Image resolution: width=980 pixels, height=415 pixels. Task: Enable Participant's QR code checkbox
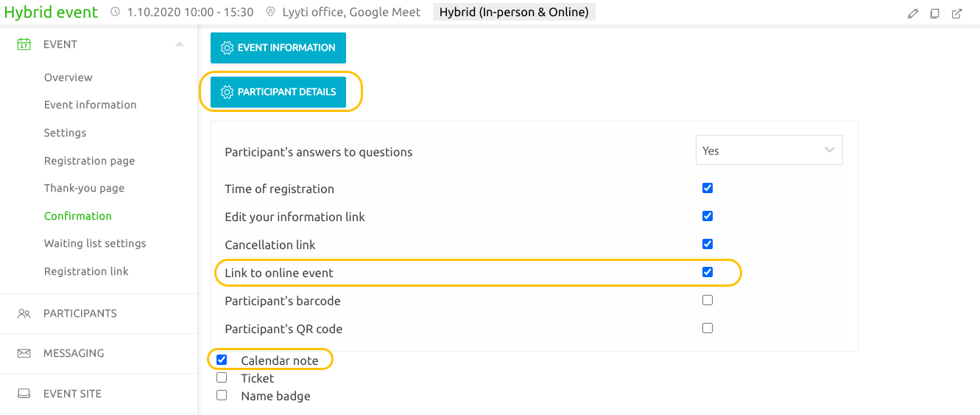click(x=708, y=328)
